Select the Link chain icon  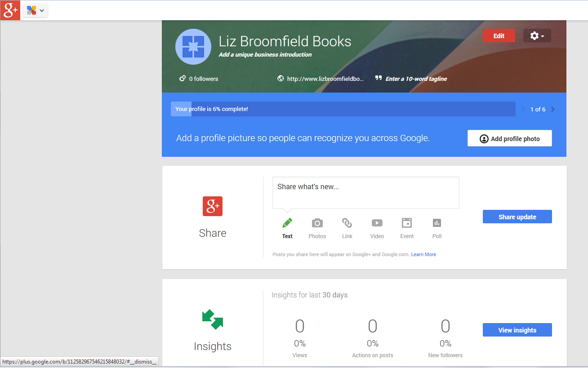[347, 223]
